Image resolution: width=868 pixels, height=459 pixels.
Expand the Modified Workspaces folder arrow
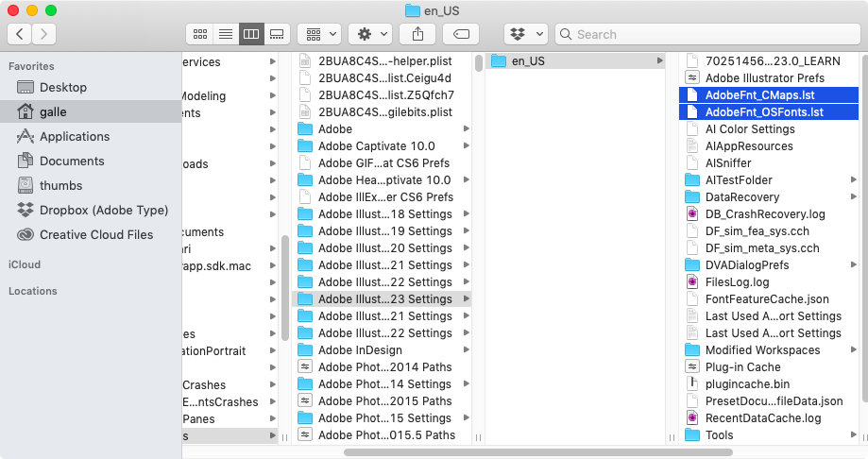pos(853,350)
